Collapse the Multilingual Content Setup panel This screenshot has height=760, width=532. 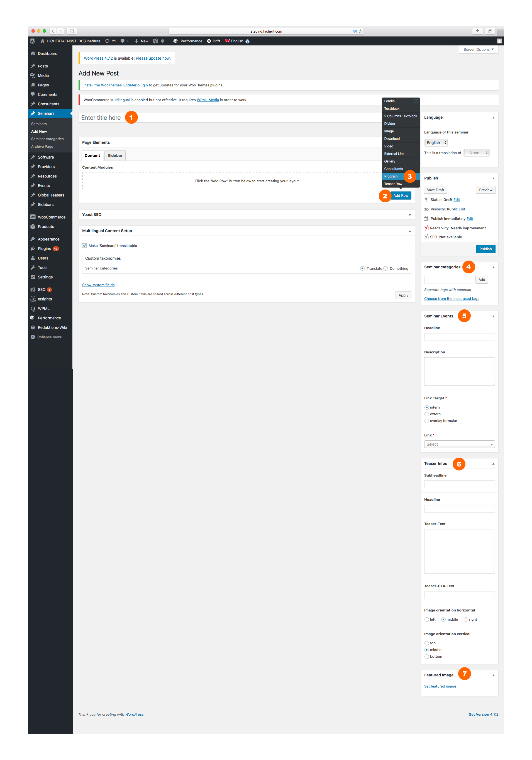tap(410, 231)
